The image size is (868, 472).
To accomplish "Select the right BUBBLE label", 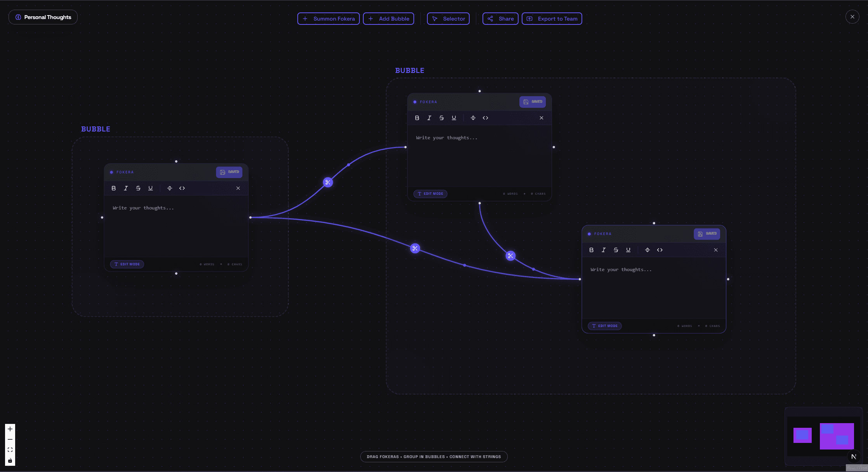I will coord(410,71).
